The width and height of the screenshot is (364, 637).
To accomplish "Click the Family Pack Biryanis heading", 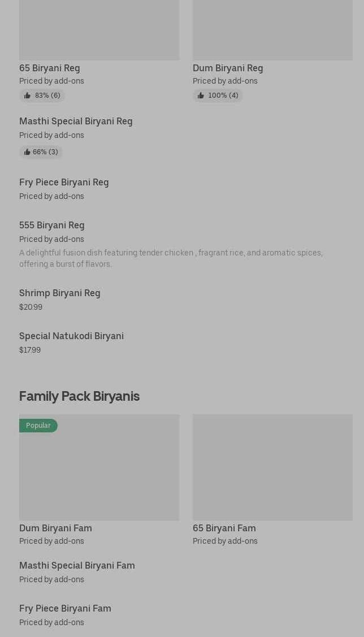I will (x=79, y=396).
